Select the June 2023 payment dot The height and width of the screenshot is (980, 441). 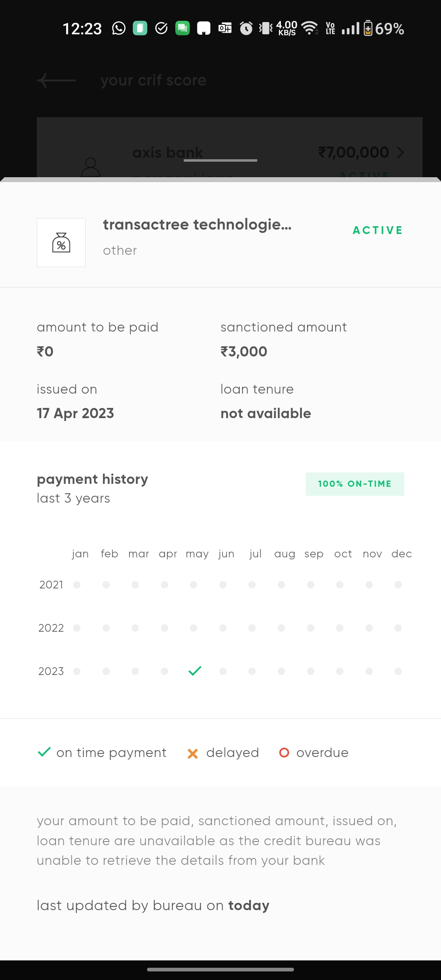[223, 671]
